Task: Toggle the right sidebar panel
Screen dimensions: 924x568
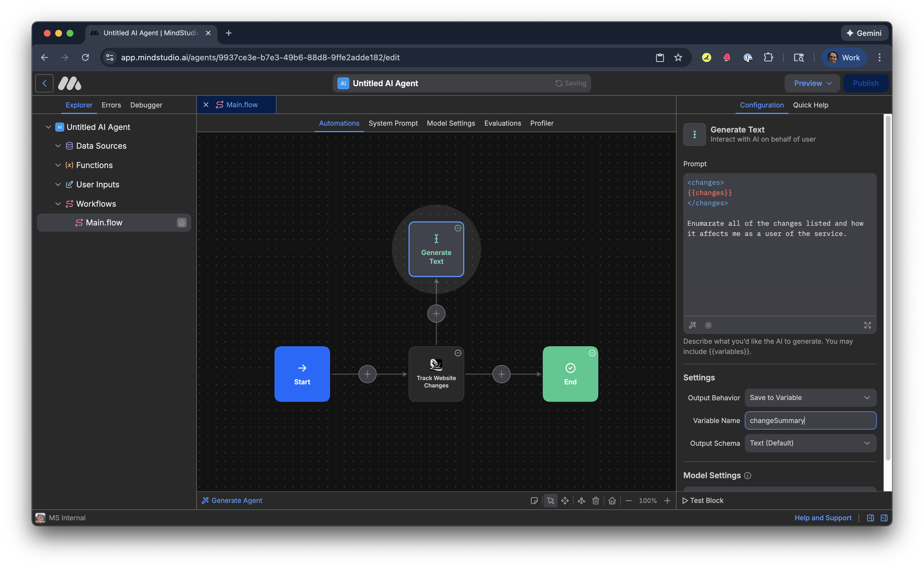Action: point(884,518)
